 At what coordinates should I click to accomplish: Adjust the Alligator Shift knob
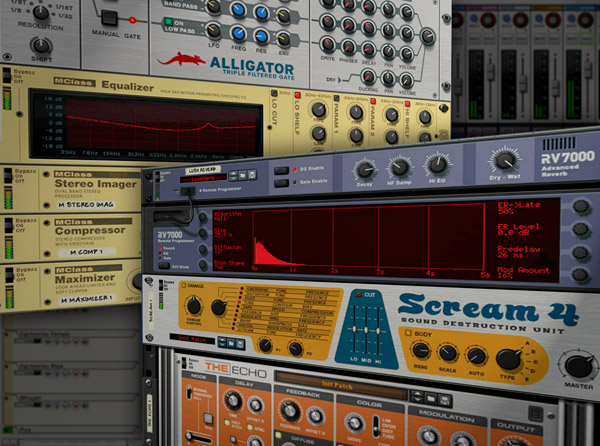[x=41, y=46]
